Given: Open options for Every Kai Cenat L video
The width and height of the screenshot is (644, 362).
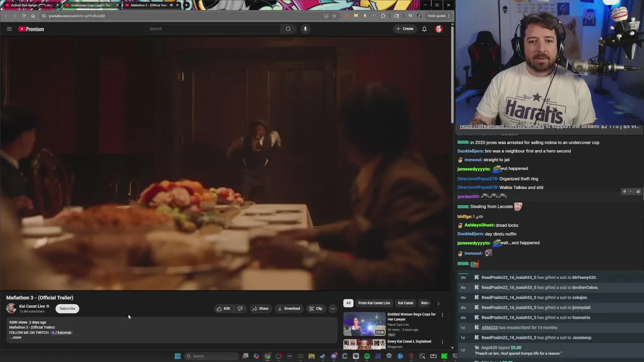Looking at the screenshot, I should 442,342.
